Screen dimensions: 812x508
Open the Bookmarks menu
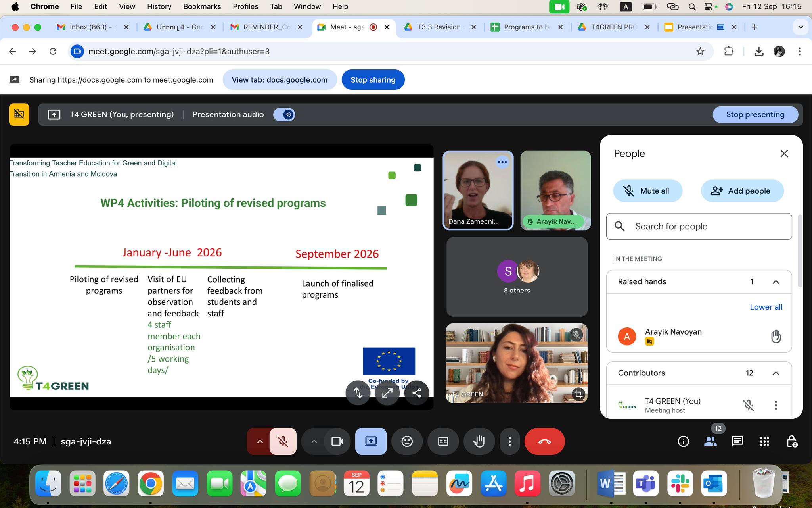tap(202, 6)
